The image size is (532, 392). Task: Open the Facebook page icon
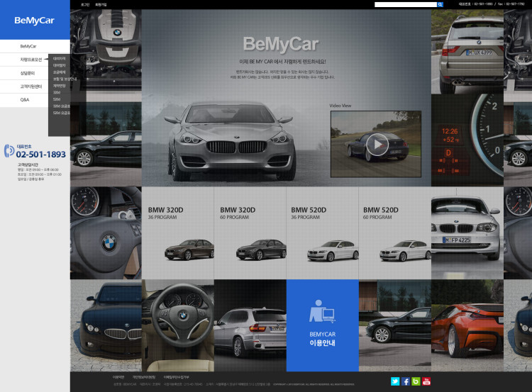[x=406, y=381]
